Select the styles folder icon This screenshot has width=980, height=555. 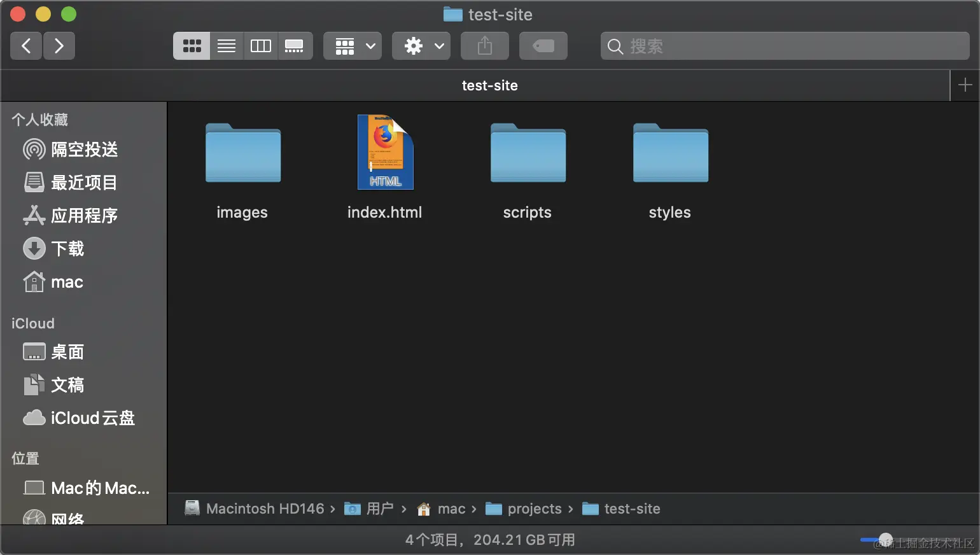point(671,153)
